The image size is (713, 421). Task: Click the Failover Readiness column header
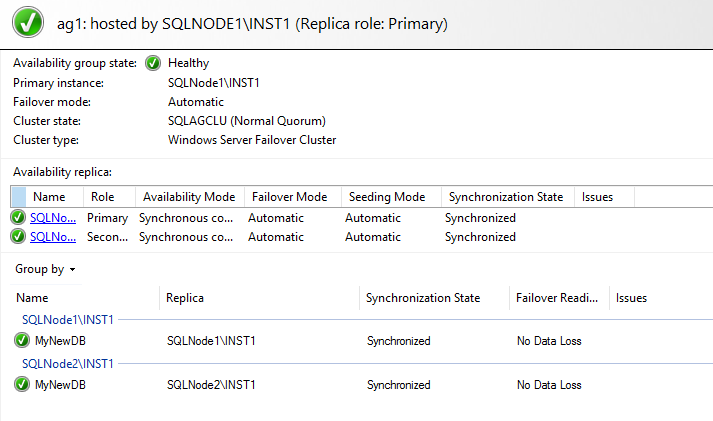click(557, 298)
